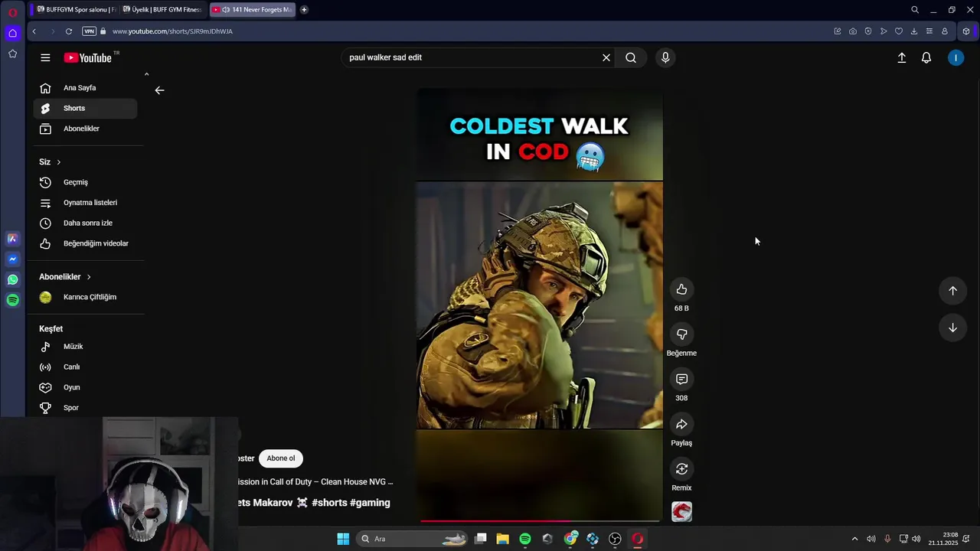Open Müzik under Keşfet

tap(85, 347)
